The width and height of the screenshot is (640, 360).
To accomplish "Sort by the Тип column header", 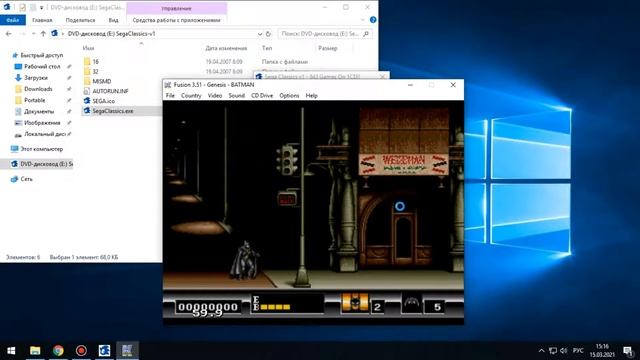I will point(267,48).
